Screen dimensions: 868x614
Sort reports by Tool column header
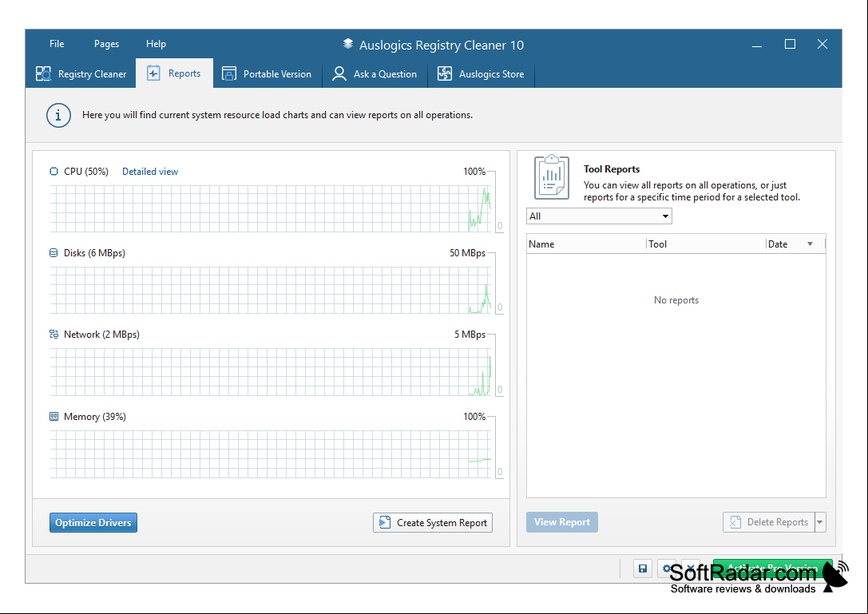point(707,244)
